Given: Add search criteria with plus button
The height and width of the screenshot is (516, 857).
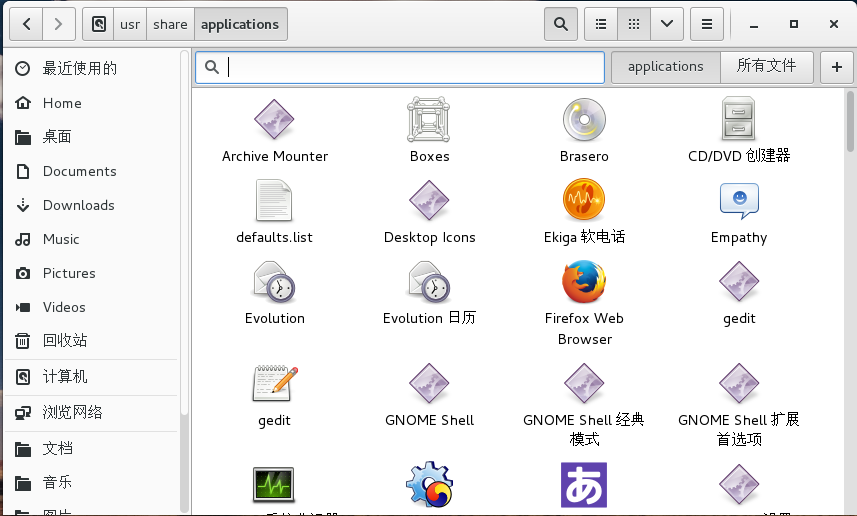Looking at the screenshot, I should point(836,67).
